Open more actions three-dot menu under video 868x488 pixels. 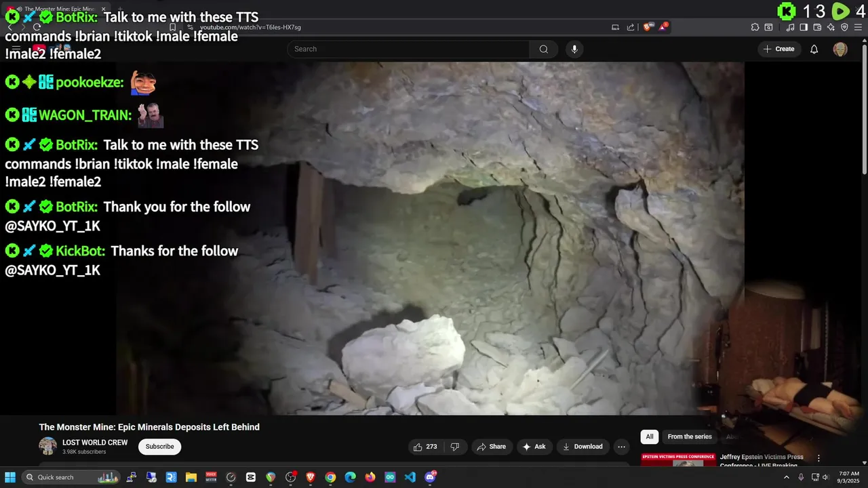point(621,447)
